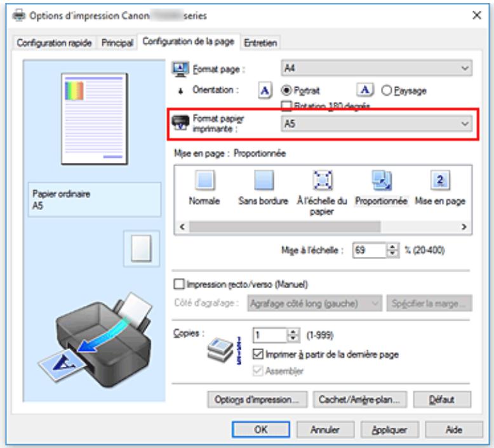Screen dimensions: 494x448
Task: Open the Format papier imprimante dropdown
Action: 377,123
